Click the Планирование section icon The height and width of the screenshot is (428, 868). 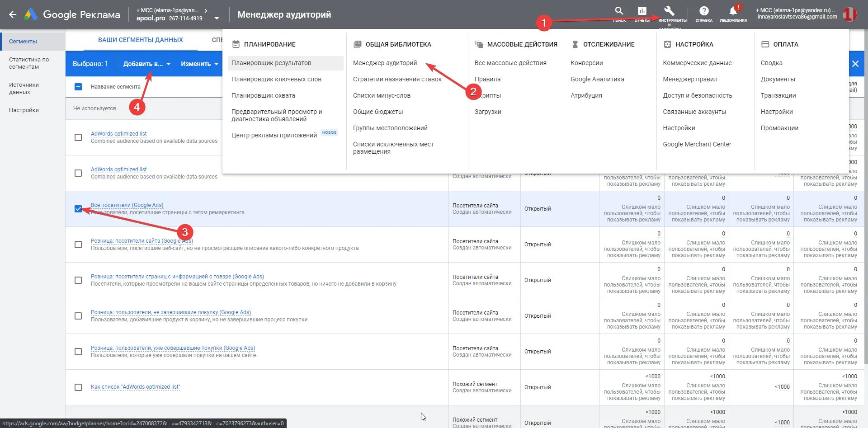[236, 44]
